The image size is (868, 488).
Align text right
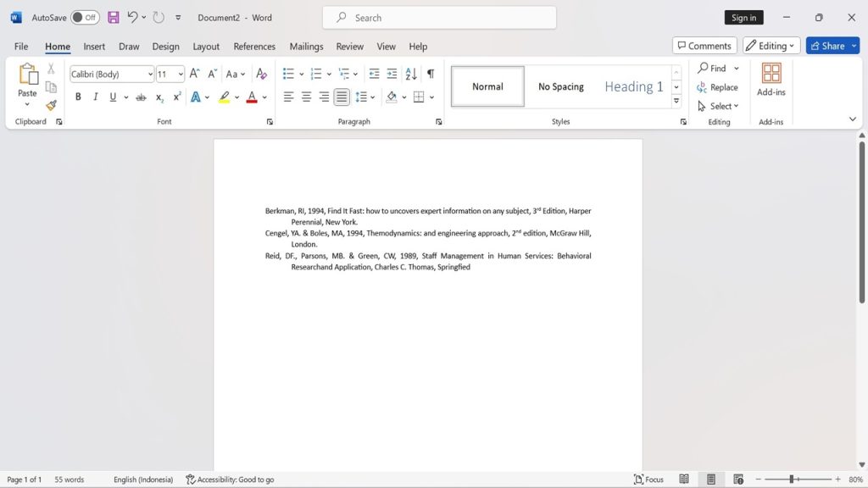(324, 97)
